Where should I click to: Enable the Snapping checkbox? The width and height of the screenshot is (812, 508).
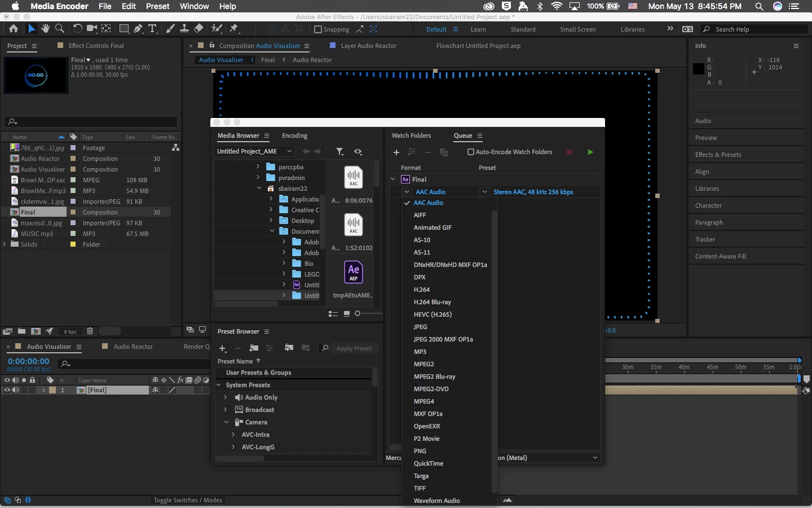(x=318, y=29)
